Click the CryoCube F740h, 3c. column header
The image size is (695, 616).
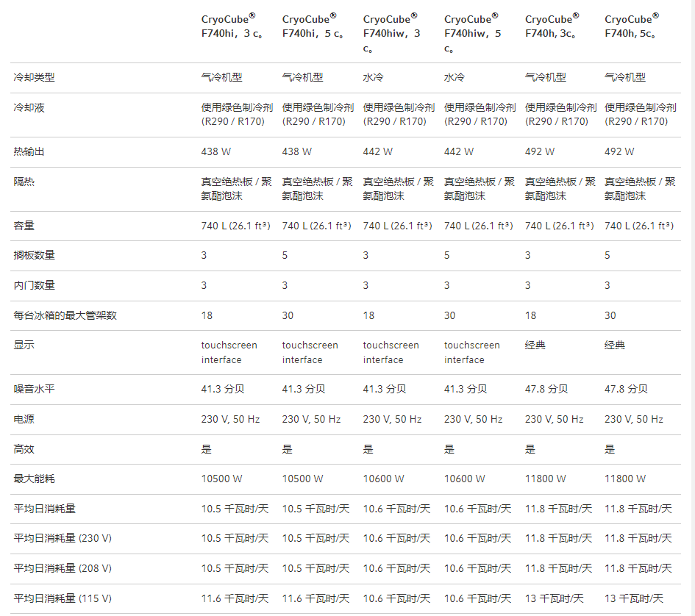552,26
